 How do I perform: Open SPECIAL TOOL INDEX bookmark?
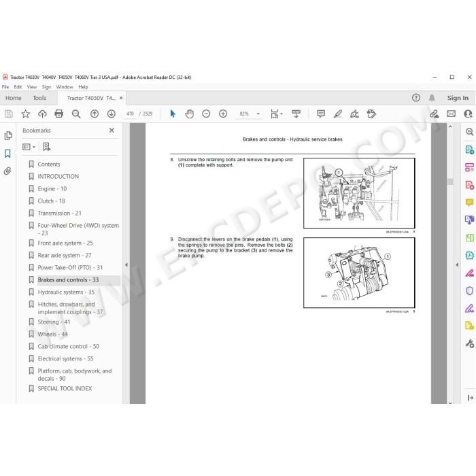65,388
